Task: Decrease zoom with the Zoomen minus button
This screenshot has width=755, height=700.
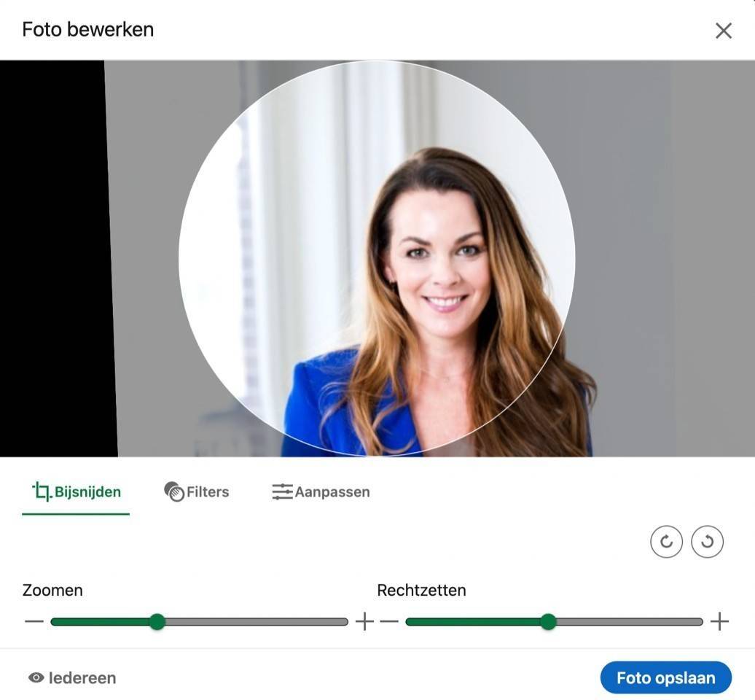Action: [x=34, y=621]
